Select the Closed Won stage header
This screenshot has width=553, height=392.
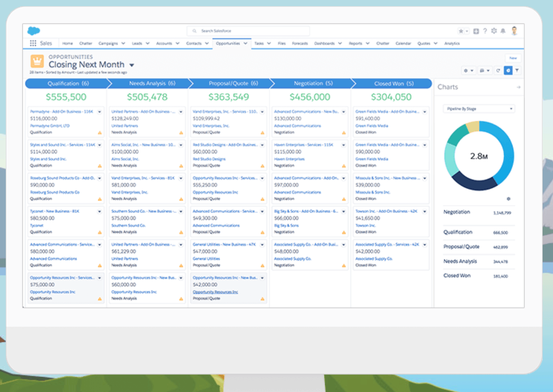392,84
